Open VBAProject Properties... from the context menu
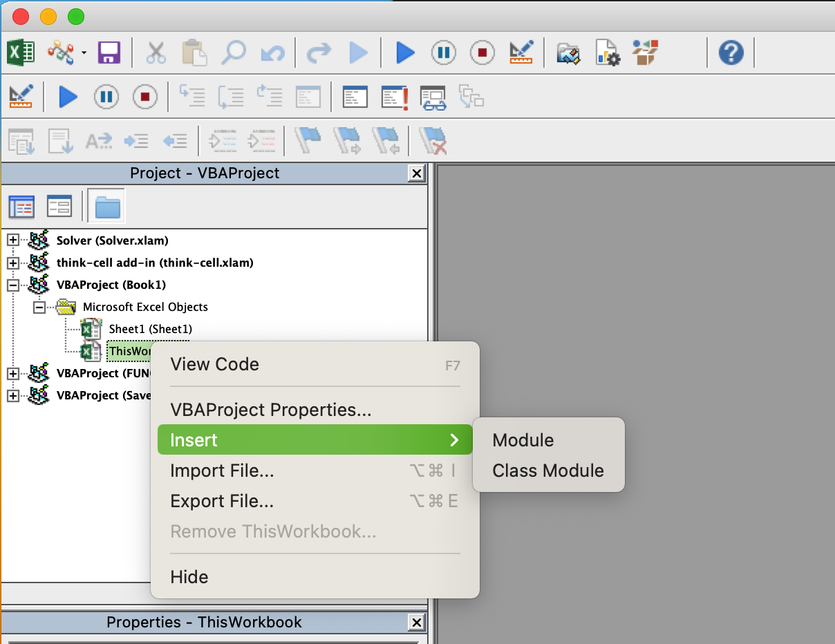The width and height of the screenshot is (835, 644). pyautogui.click(x=315, y=410)
